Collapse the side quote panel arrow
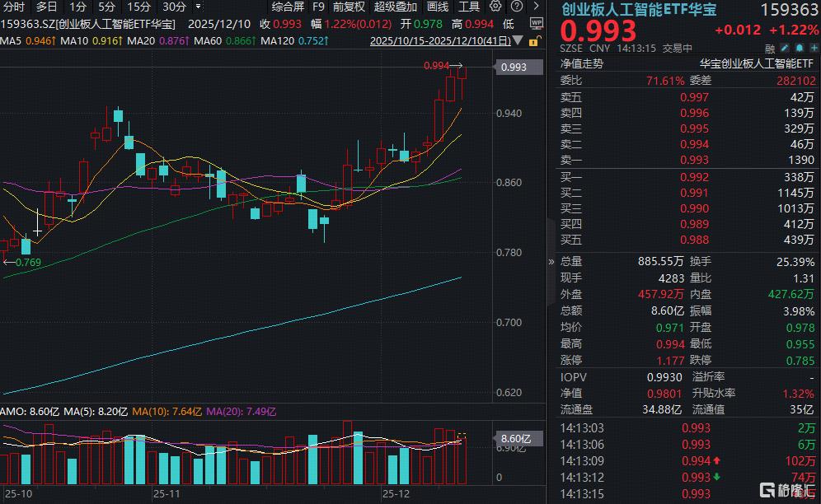This screenshot has width=821, height=504. [551, 262]
